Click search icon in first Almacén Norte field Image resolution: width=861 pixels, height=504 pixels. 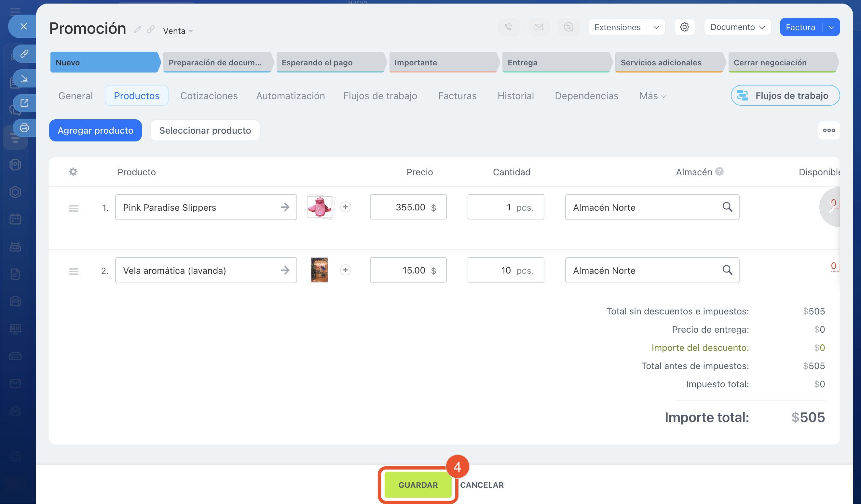727,207
